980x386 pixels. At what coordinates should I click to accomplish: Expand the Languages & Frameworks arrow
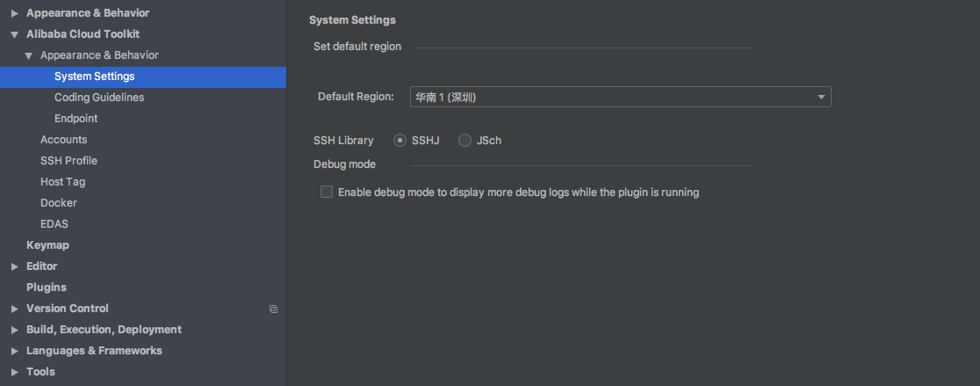(14, 351)
